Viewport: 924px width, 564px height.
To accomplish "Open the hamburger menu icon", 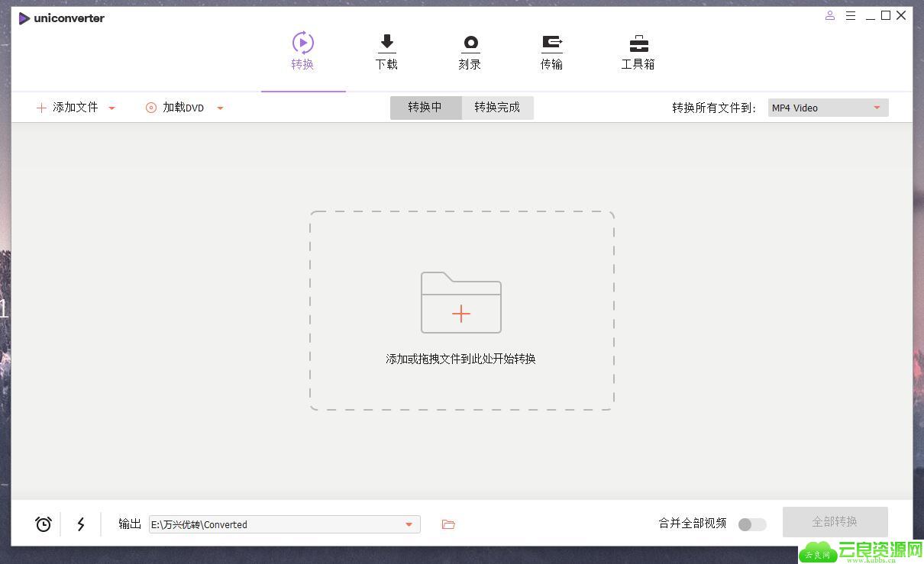I will 851,16.
